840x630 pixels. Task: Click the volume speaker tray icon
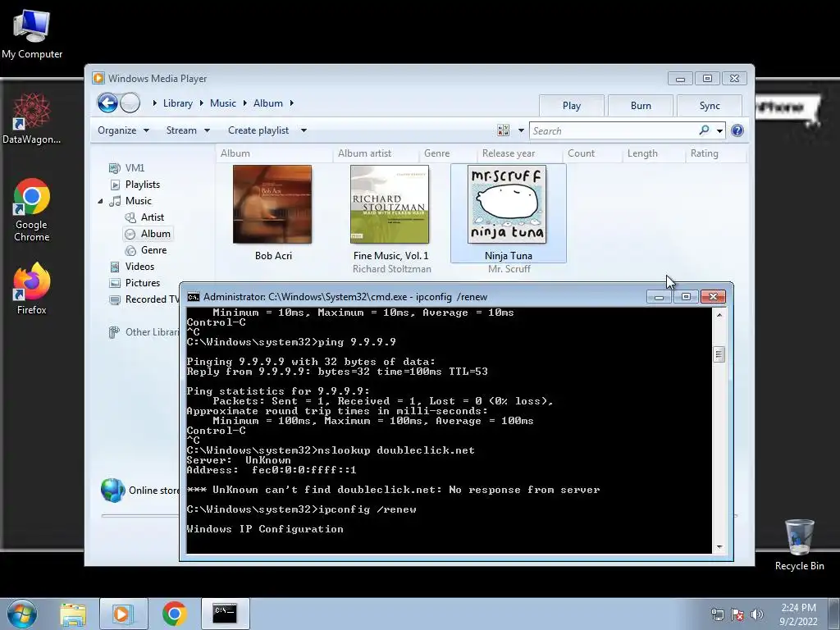pyautogui.click(x=757, y=614)
